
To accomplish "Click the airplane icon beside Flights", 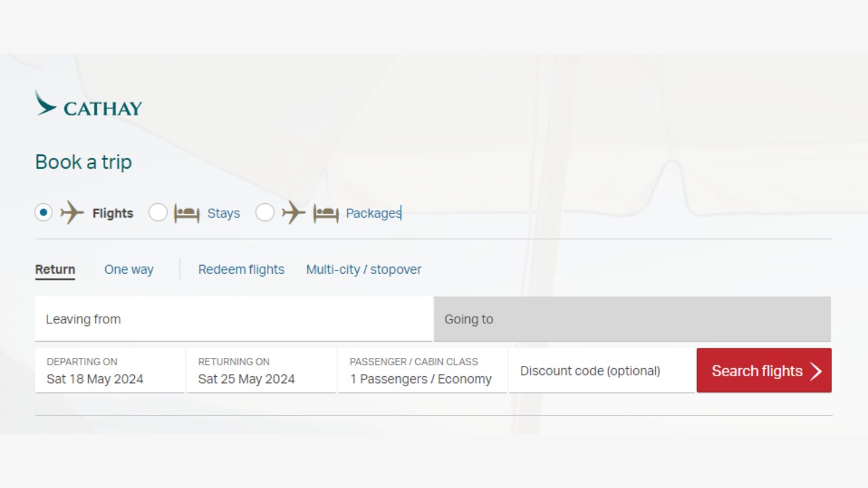I will pos(72,213).
